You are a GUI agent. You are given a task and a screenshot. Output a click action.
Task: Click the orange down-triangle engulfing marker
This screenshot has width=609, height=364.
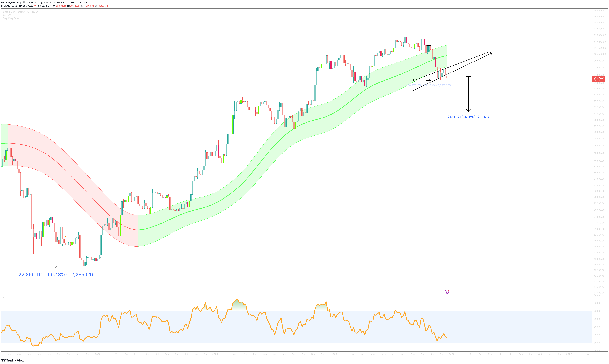coord(66,236)
